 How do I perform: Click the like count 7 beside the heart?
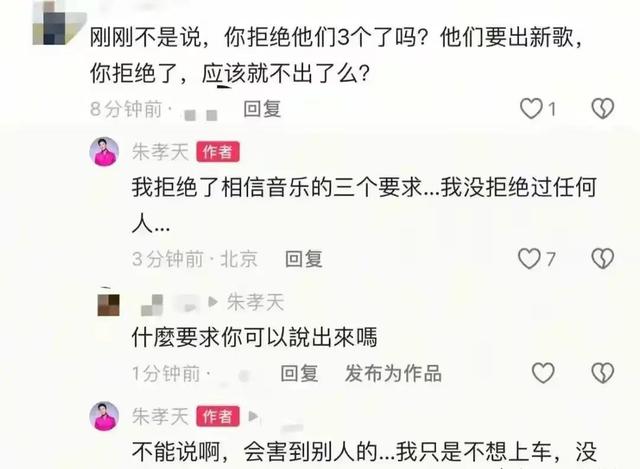tap(551, 259)
